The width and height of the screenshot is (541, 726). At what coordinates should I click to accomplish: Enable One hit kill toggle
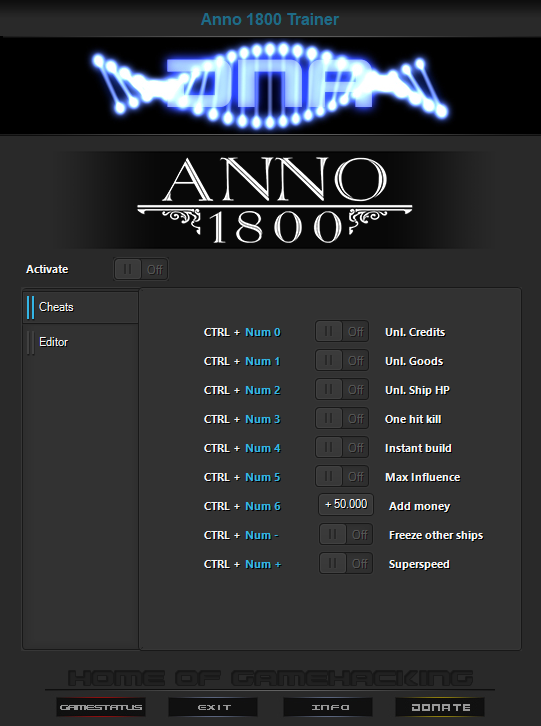tap(342, 419)
